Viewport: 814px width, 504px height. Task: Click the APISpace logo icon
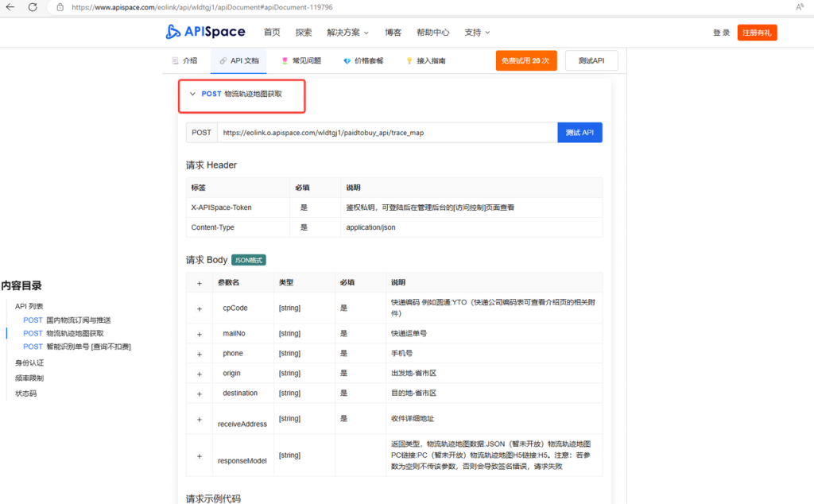tap(174, 32)
